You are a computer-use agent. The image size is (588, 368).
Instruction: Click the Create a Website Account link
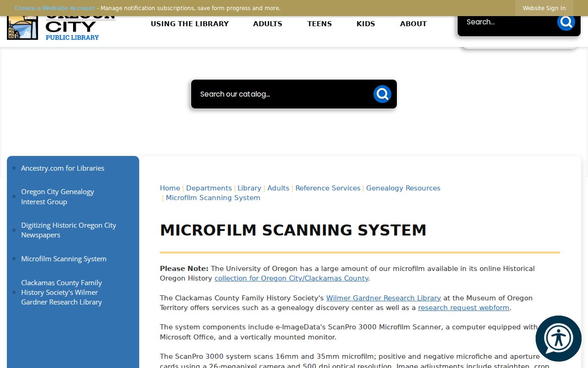(55, 8)
